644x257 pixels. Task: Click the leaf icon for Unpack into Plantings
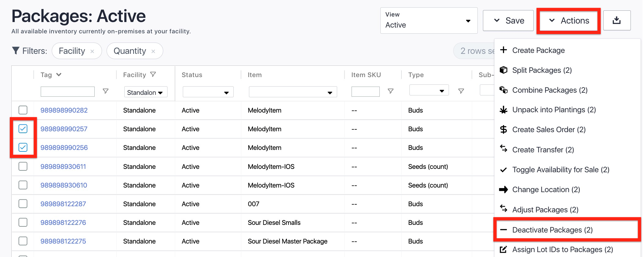point(503,110)
